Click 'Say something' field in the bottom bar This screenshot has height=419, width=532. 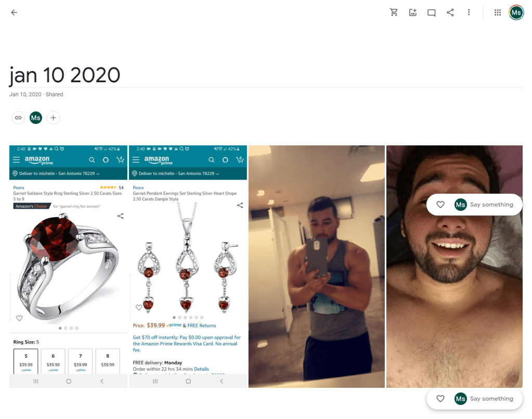[491, 399]
